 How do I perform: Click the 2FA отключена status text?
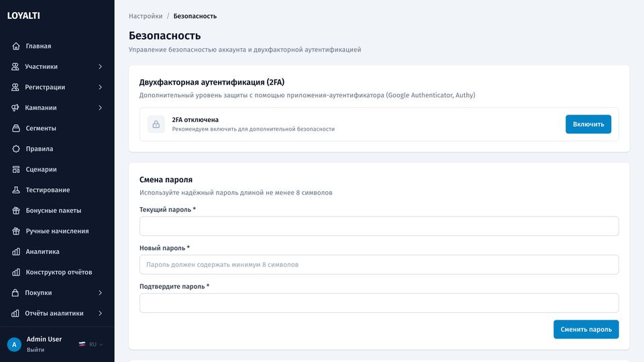[x=195, y=120]
